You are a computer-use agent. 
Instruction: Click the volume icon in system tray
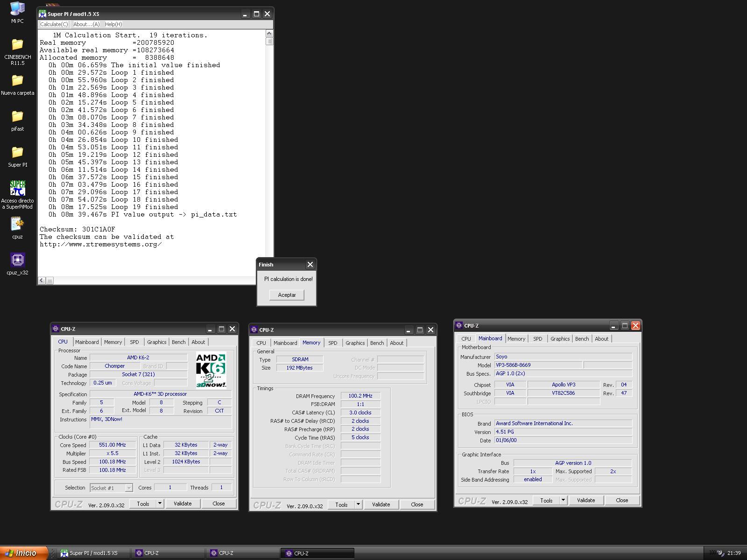(x=720, y=553)
